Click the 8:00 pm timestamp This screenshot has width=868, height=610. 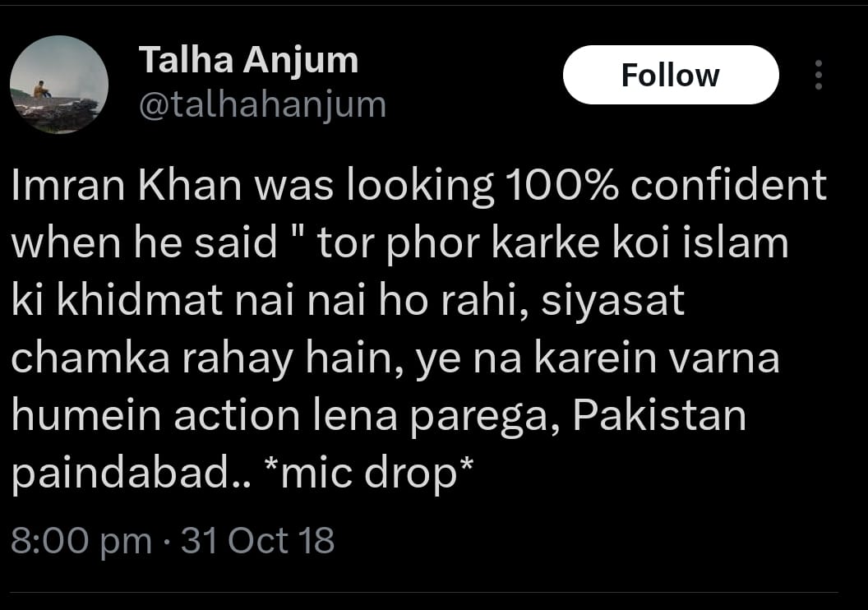point(81,541)
